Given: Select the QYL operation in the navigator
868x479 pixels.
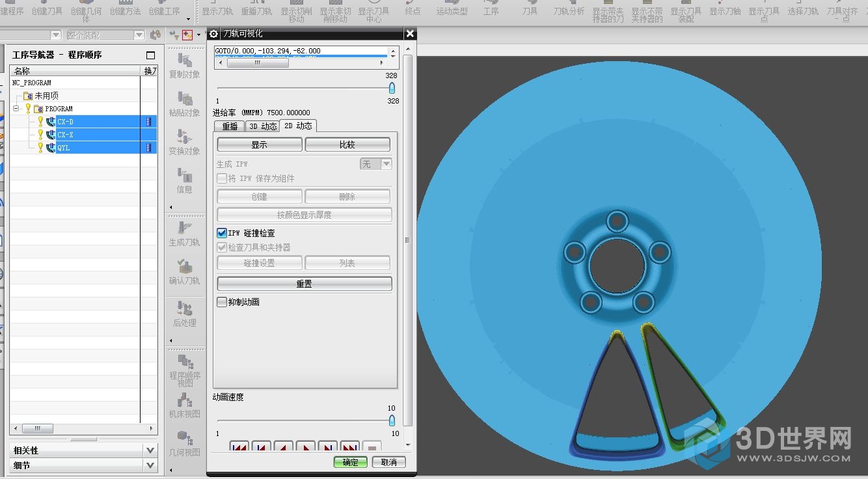Looking at the screenshot, I should (63, 148).
